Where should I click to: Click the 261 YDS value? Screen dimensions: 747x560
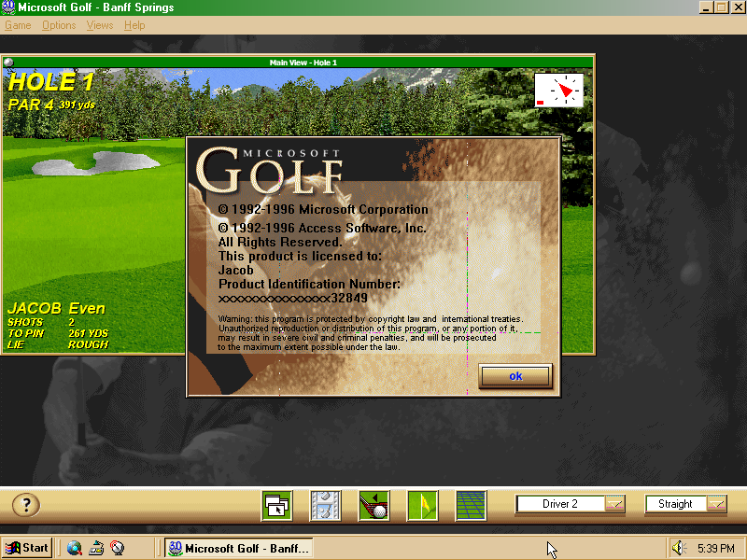coord(88,333)
